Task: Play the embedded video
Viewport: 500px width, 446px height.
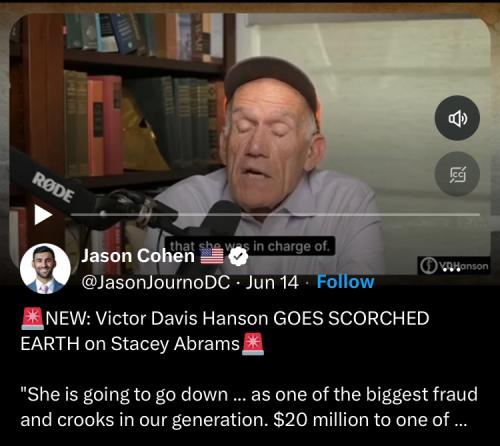Action: point(43,215)
